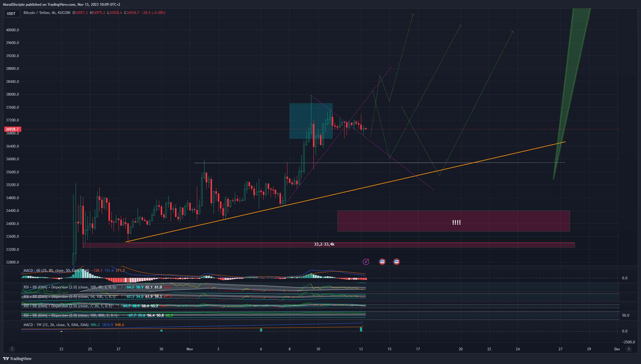Image resolution: width=641 pixels, height=364 pixels.
Task: Click the 34000.0 price axis label
Action: 12,223
